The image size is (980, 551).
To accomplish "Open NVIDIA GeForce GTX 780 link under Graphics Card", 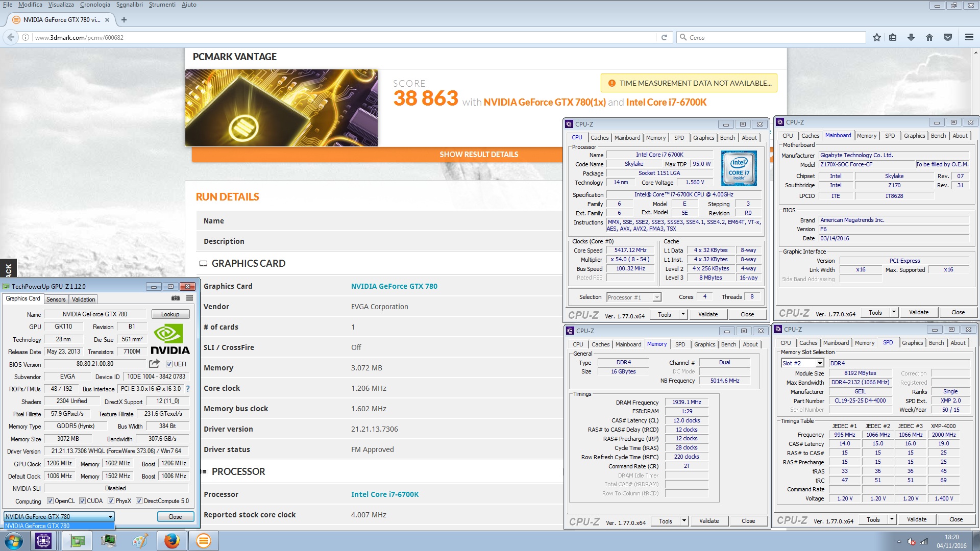I will [394, 286].
